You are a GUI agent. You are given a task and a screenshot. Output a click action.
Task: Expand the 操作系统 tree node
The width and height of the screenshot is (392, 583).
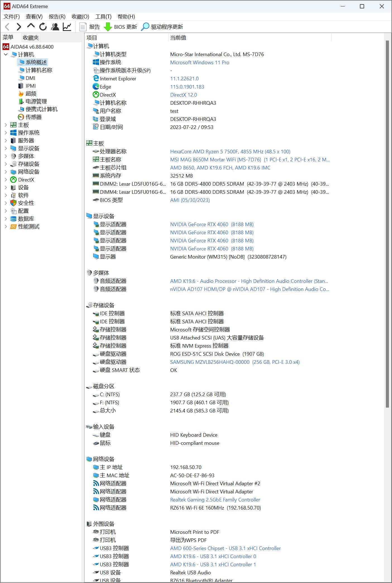pyautogui.click(x=6, y=133)
